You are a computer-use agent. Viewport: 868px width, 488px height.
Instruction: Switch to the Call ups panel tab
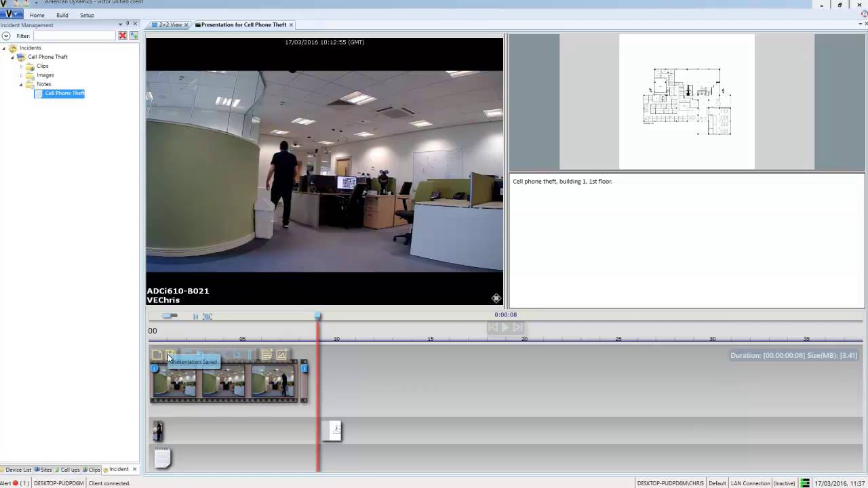pos(67,469)
